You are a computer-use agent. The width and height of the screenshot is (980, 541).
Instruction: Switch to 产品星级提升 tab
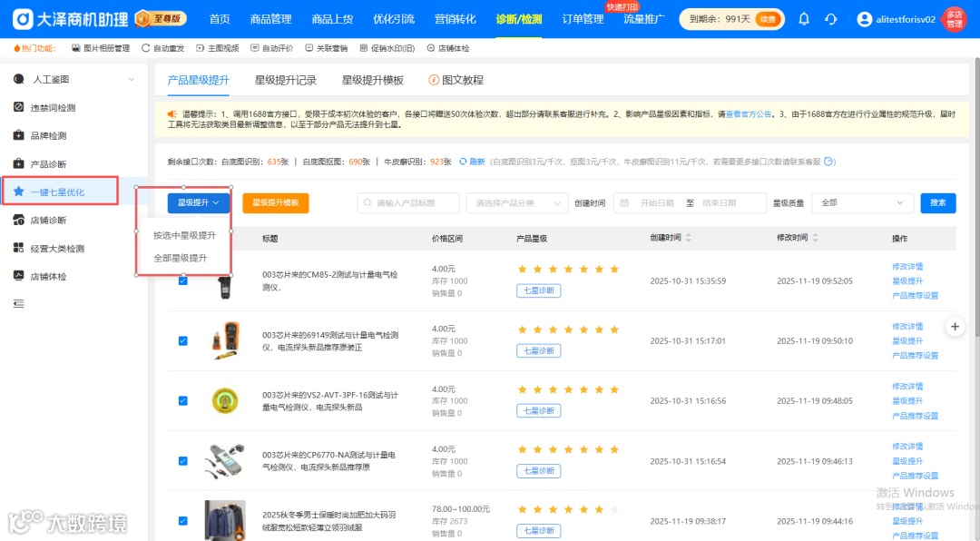(198, 80)
